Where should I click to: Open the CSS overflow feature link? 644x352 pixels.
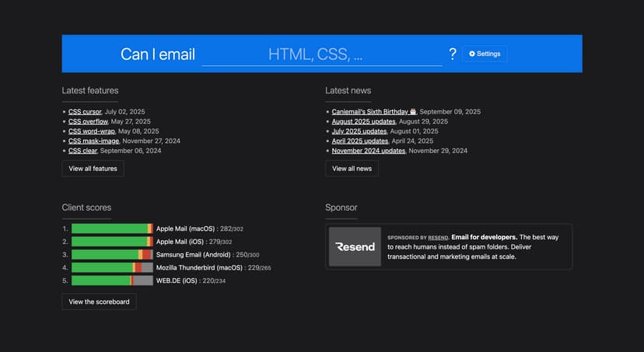pyautogui.click(x=88, y=121)
